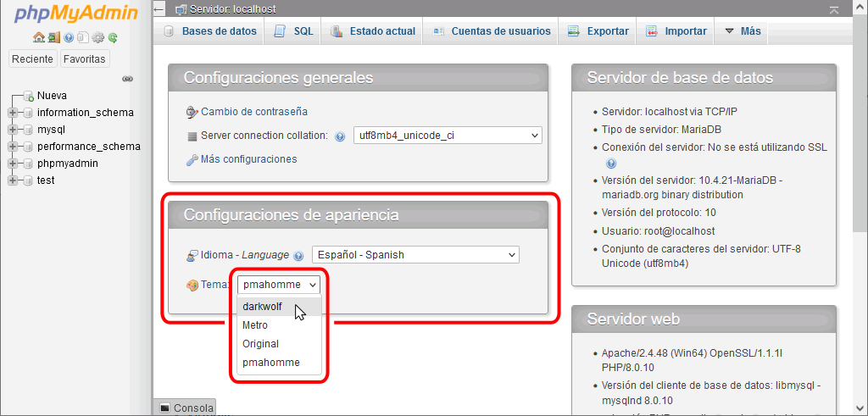Select information_schema database name
868x416 pixels.
[x=86, y=113]
